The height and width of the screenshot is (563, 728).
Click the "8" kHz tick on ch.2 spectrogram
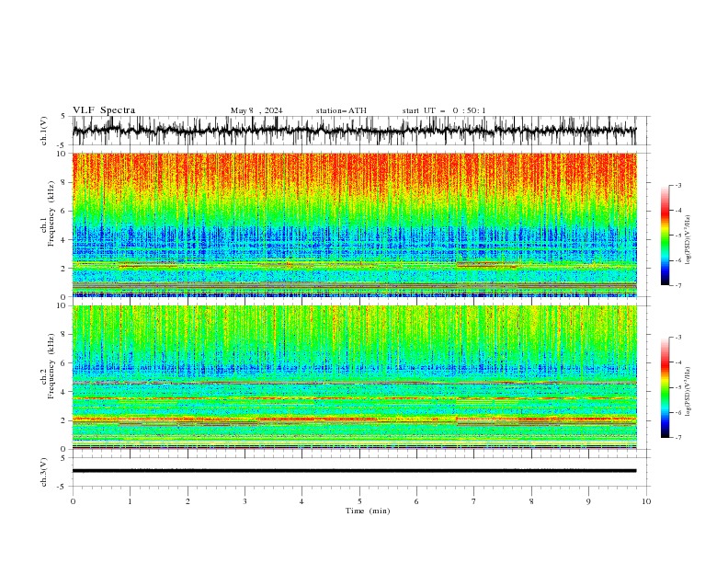[63, 335]
